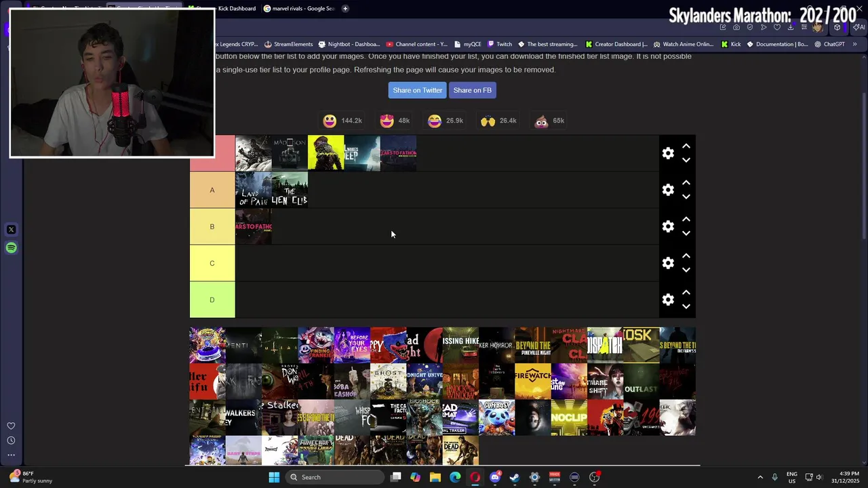Expand bookmarks overflow chevron
The width and height of the screenshot is (868, 488).
pos(854,44)
